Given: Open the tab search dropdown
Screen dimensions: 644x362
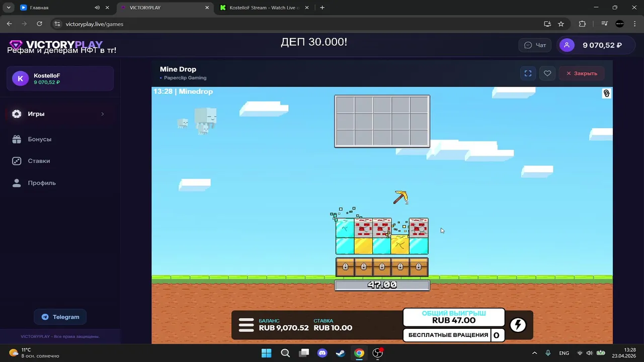Looking at the screenshot, I should pyautogui.click(x=9, y=8).
